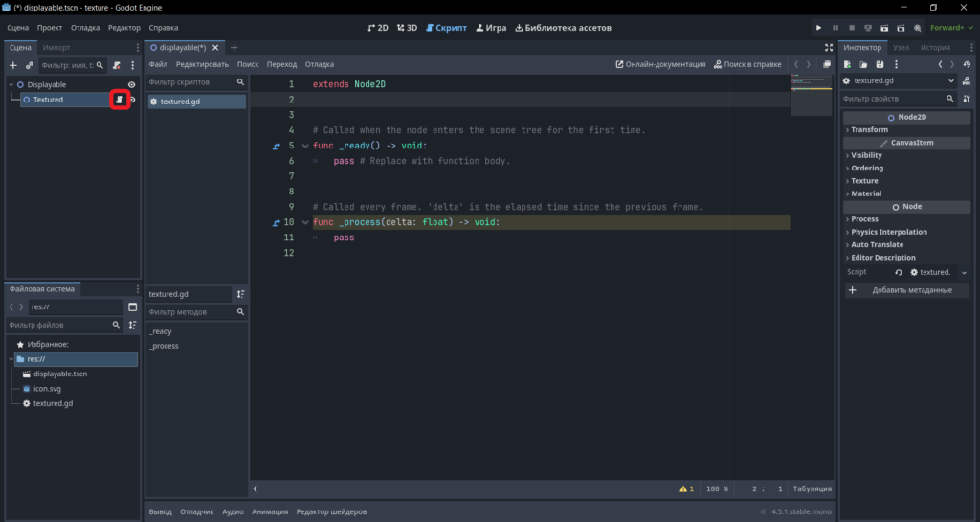Image resolution: width=980 pixels, height=522 pixels.
Task: Click Табуляция indentation setting
Action: [x=812, y=488]
